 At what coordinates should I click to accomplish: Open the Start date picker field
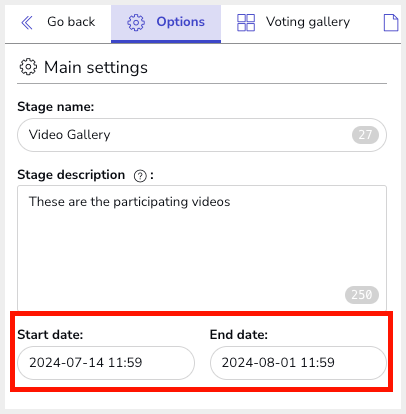106,363
